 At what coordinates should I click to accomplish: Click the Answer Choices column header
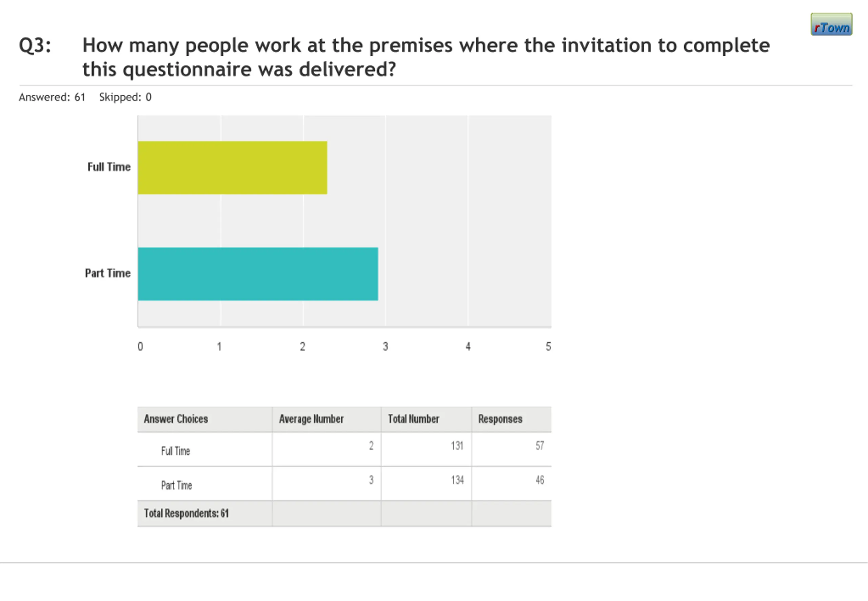[x=176, y=419]
